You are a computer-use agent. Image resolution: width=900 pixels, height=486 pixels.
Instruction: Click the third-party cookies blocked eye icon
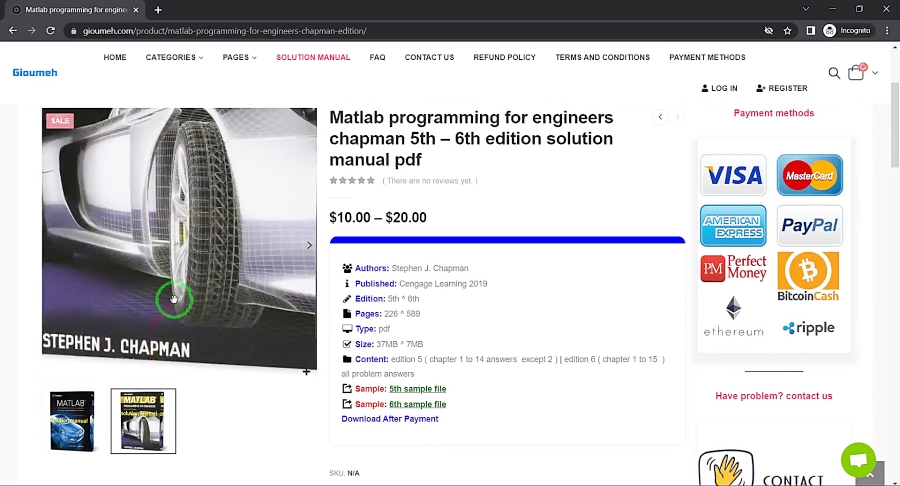(769, 31)
